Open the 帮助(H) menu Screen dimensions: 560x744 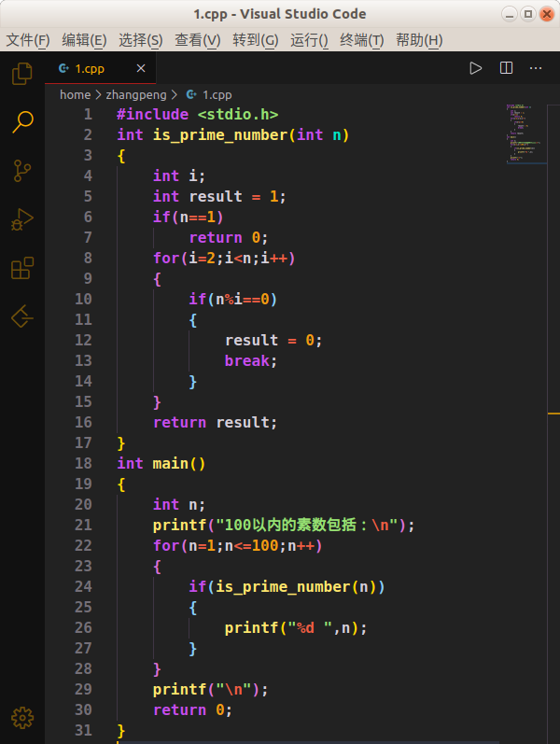[x=419, y=40]
